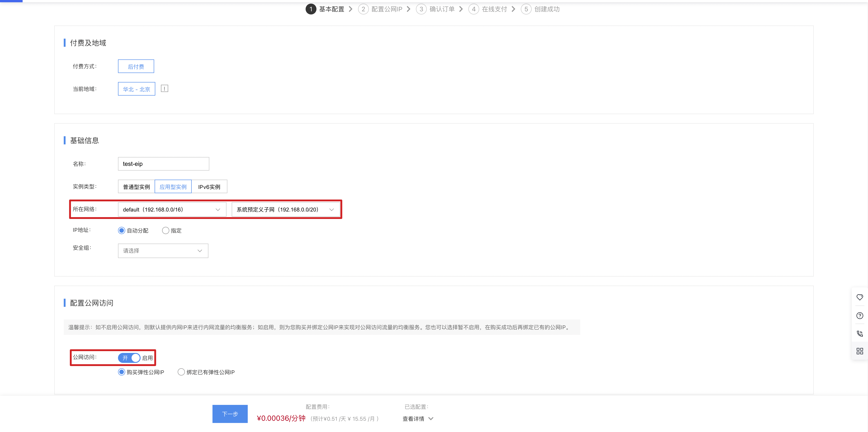This screenshot has height=432, width=868.
Task: Open the 安全组 请选择 dropdown
Action: (163, 251)
